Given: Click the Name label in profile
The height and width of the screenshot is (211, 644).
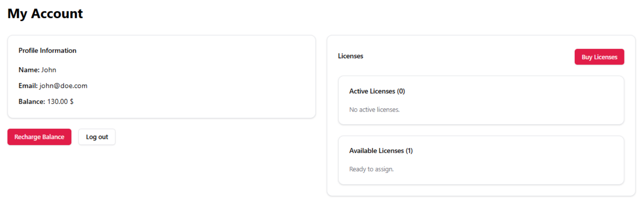Looking at the screenshot, I should [29, 70].
